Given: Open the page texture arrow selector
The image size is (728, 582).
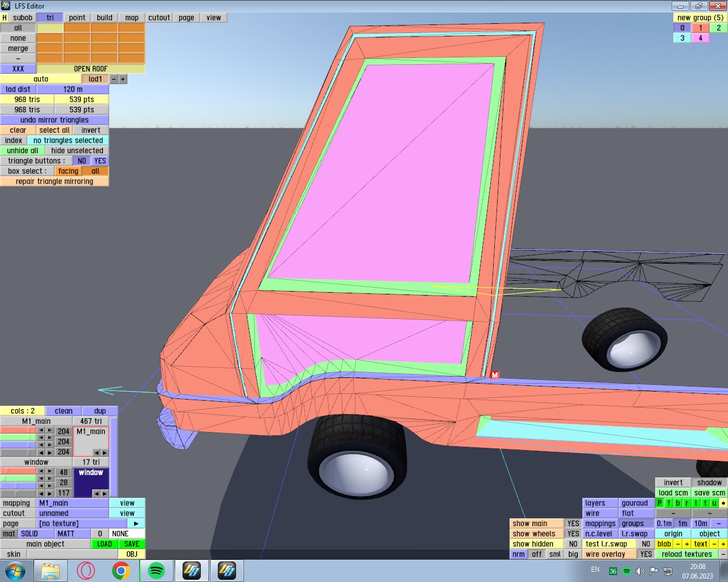Looking at the screenshot, I should (136, 523).
